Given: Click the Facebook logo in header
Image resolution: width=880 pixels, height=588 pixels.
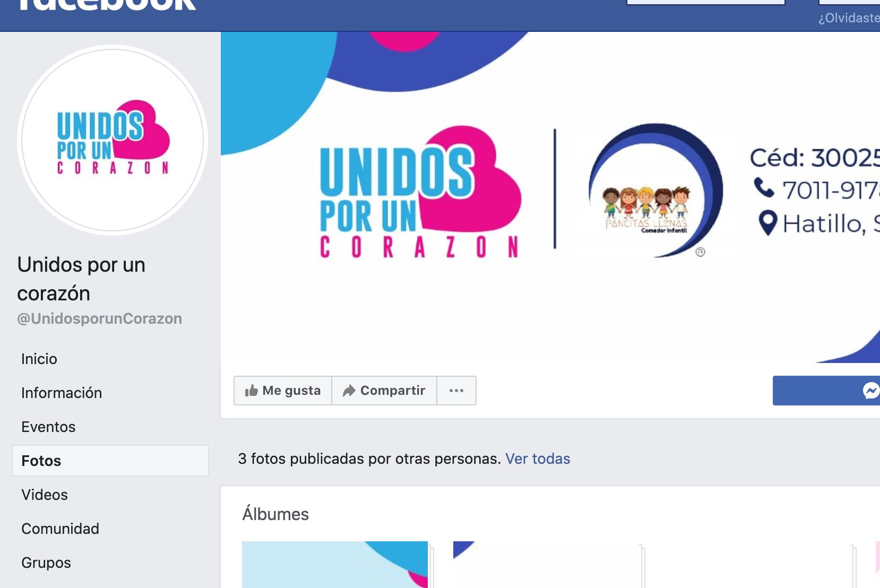Looking at the screenshot, I should click(x=106, y=5).
